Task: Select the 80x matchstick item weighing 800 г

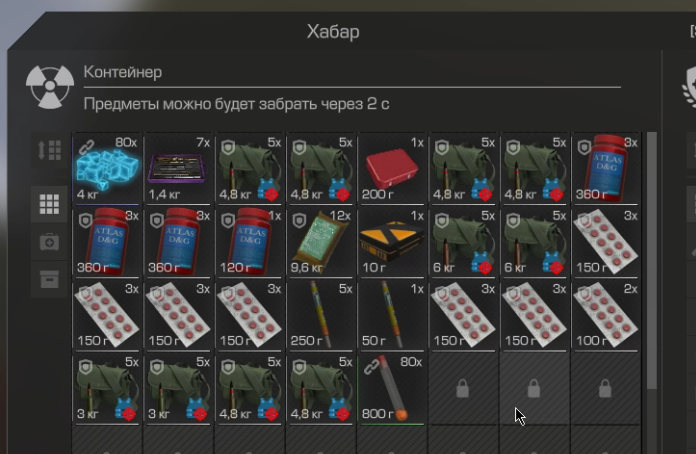Action: point(392,389)
